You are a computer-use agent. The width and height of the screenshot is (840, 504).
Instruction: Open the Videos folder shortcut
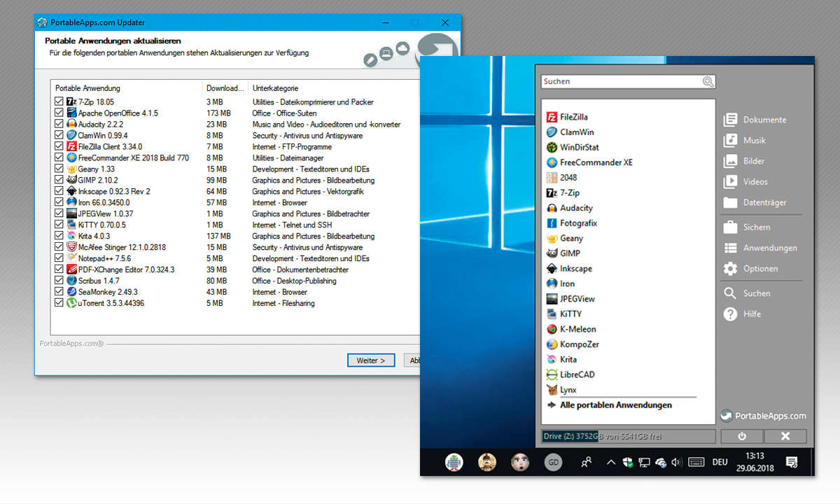pos(745,181)
